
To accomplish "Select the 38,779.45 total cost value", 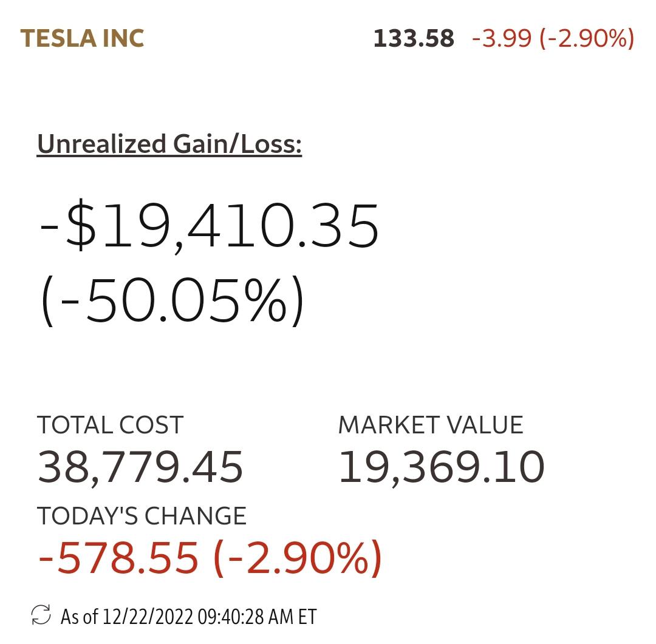I will click(140, 467).
